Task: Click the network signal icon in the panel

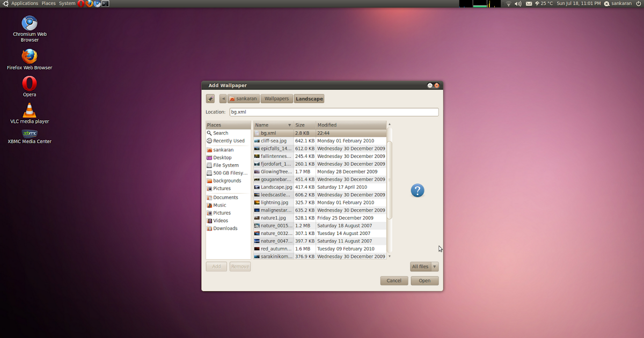Action: coord(508,3)
